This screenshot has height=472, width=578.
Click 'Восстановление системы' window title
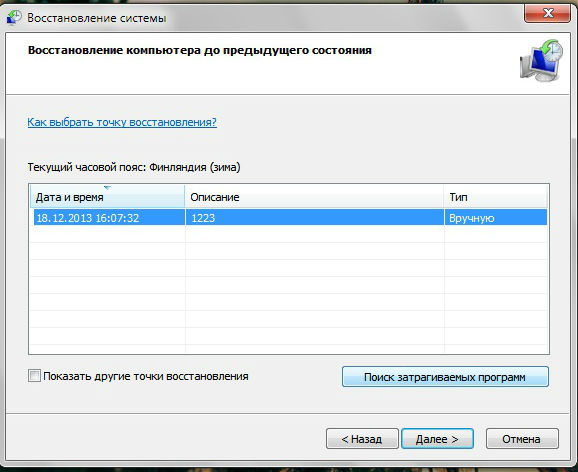(x=97, y=18)
